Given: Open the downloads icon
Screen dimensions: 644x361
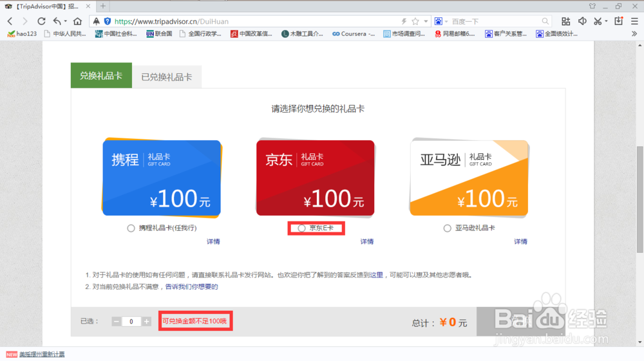Looking at the screenshot, I should point(618,21).
